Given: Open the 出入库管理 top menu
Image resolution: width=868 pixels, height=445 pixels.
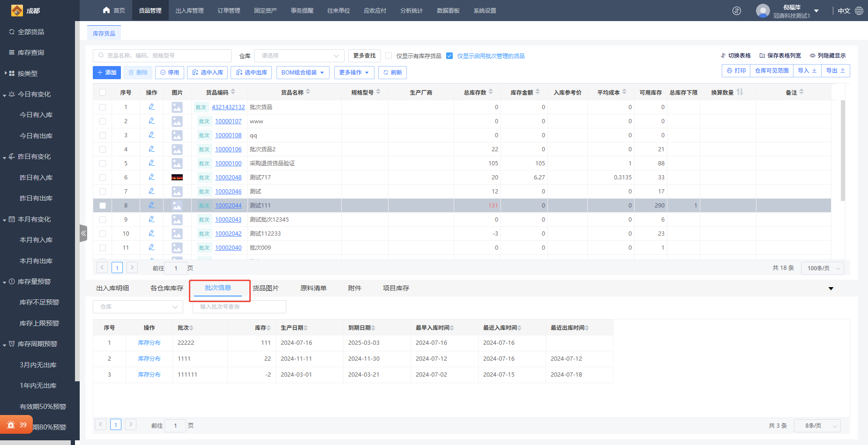Looking at the screenshot, I should [189, 11].
